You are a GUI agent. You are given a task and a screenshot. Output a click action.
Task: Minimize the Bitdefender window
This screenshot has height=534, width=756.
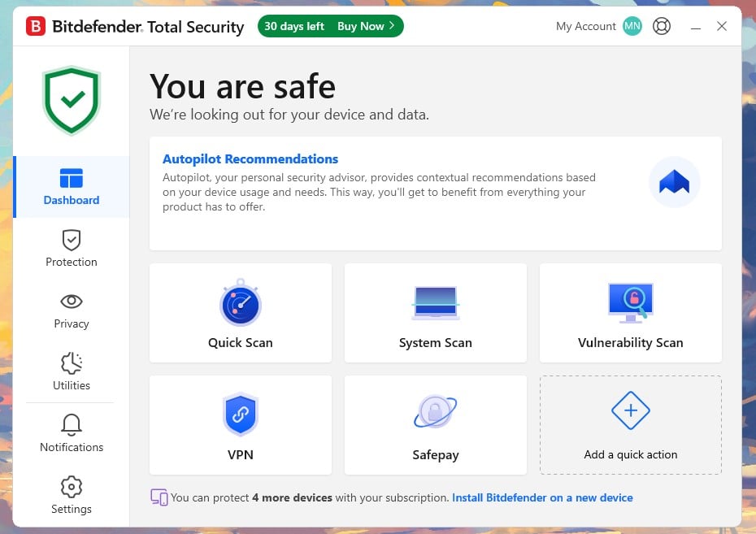point(696,27)
